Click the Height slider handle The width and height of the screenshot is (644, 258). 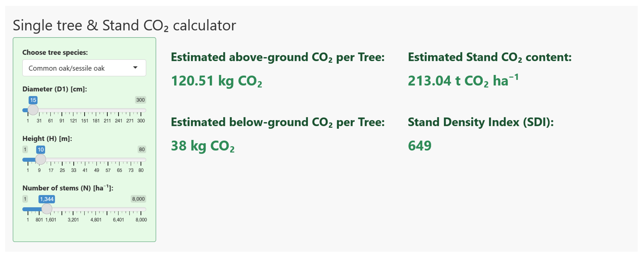click(x=40, y=159)
